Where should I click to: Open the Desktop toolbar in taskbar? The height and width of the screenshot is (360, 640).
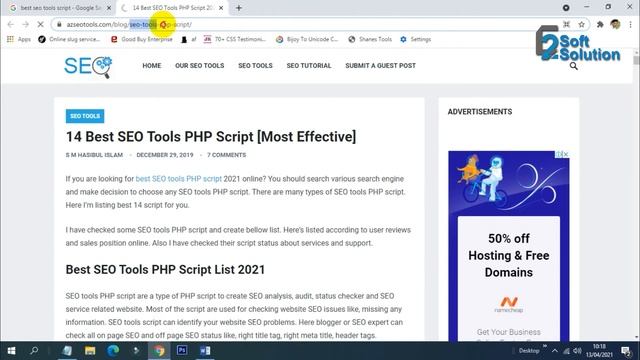click(x=529, y=351)
